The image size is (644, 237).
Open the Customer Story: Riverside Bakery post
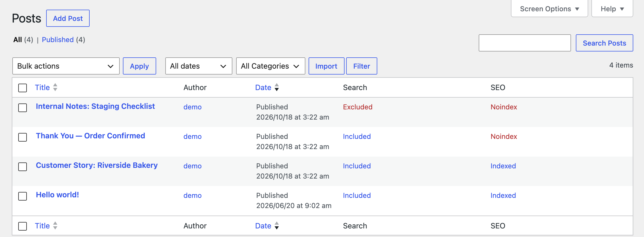pos(97,165)
